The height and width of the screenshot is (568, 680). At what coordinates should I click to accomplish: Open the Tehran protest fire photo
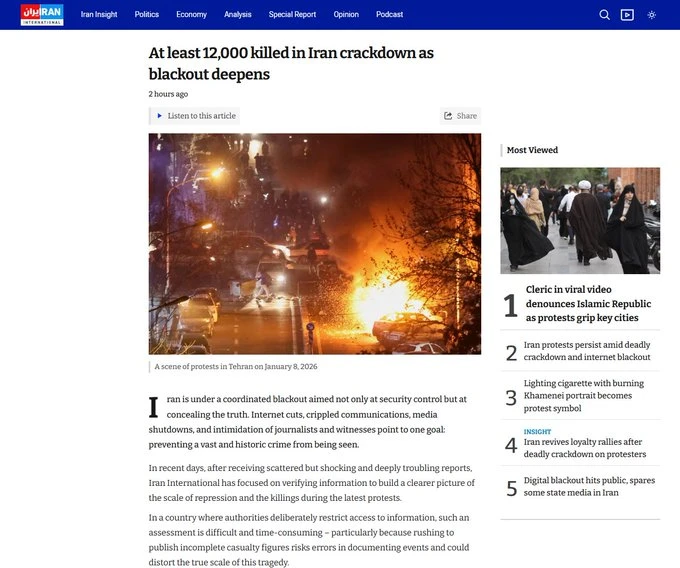click(314, 243)
